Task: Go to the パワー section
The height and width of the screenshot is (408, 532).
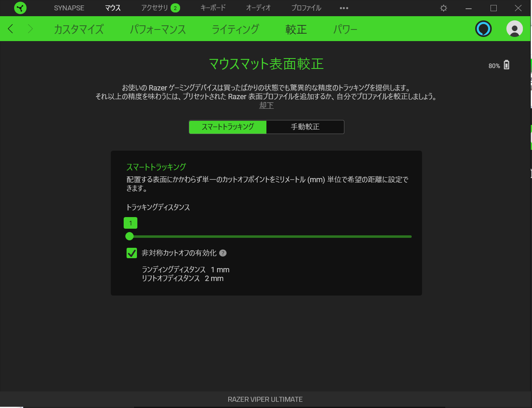Action: [x=345, y=29]
